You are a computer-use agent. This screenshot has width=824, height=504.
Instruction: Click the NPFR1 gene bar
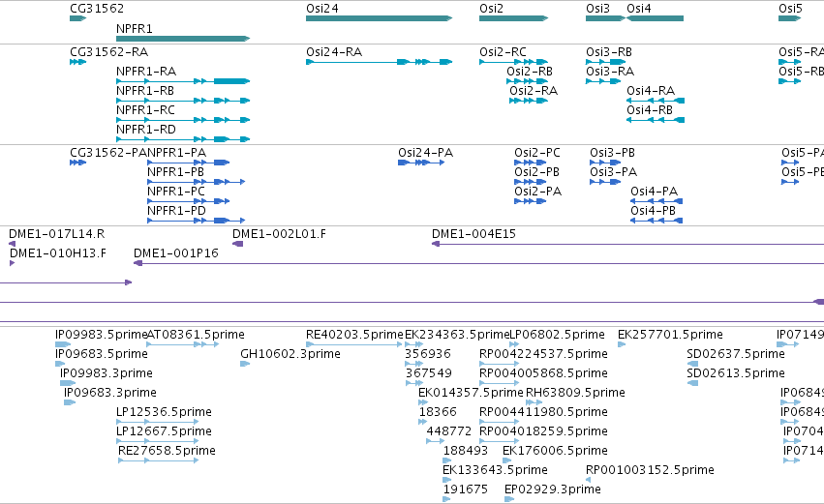(x=183, y=39)
